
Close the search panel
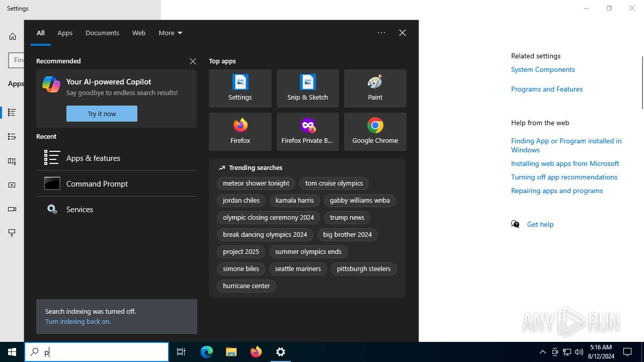click(x=403, y=33)
